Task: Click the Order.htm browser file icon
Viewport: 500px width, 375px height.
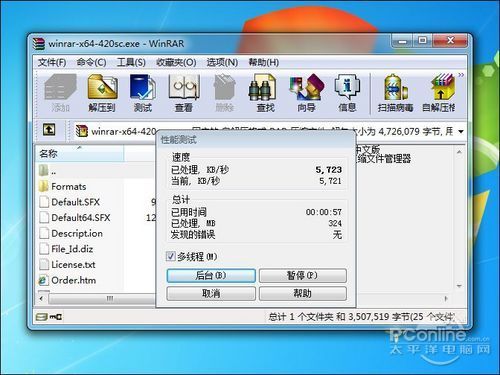Action: (x=44, y=280)
